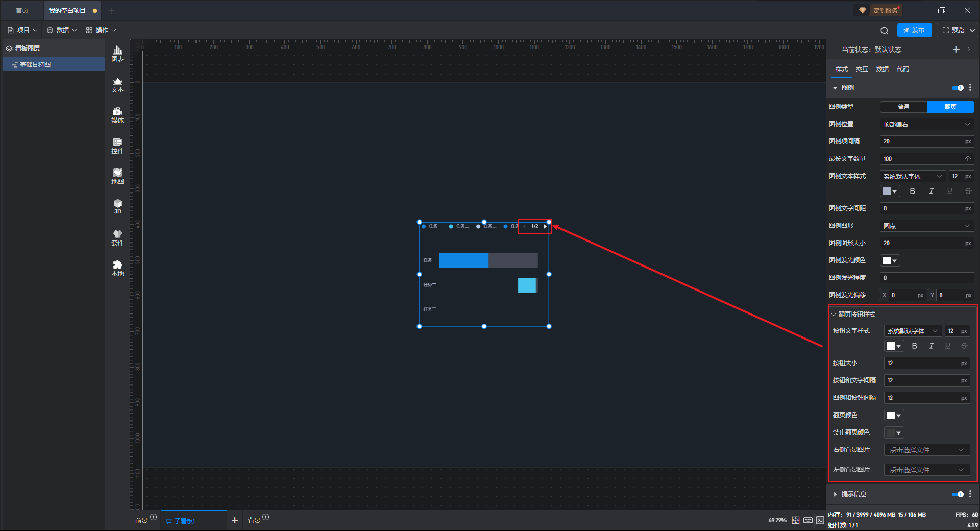Viewport: 980px width, 531px height.
Task: Click the search magnifier icon
Action: coord(885,30)
